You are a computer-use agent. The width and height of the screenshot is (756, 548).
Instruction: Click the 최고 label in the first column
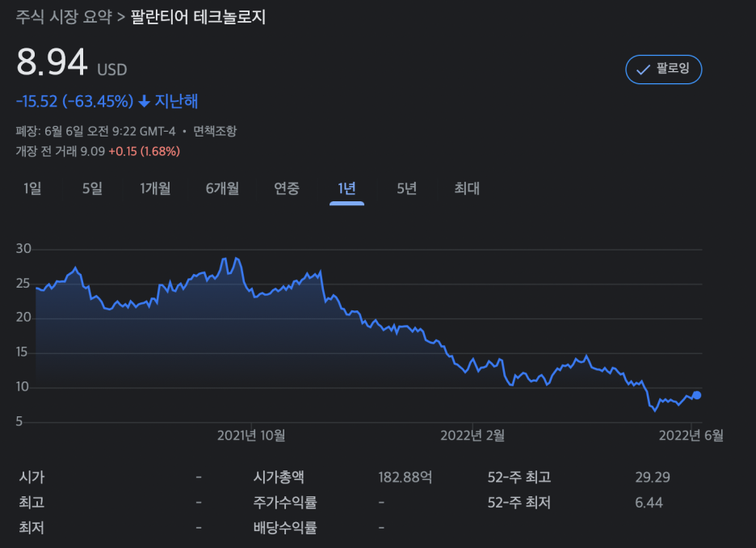pos(31,503)
